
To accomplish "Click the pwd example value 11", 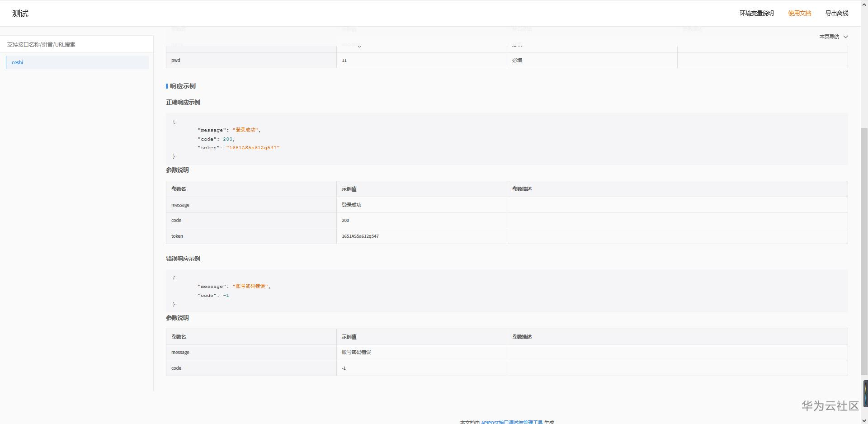I will tap(422, 60).
